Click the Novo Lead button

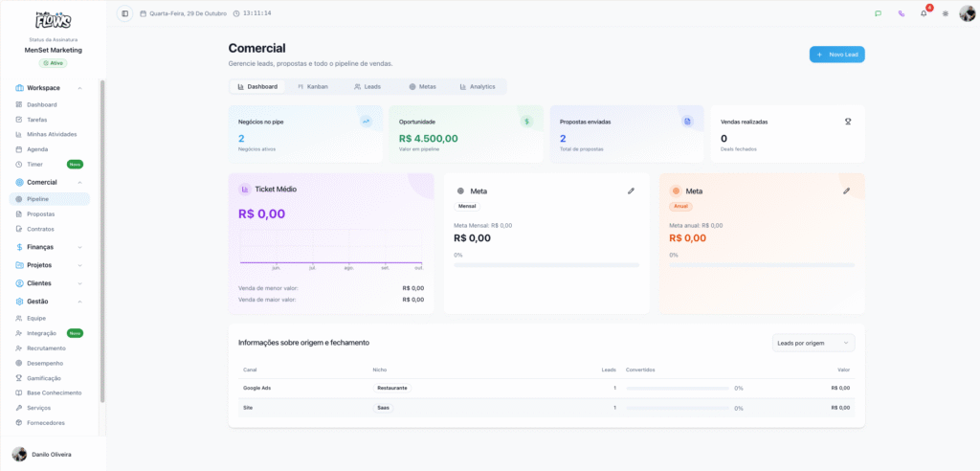[x=836, y=55]
